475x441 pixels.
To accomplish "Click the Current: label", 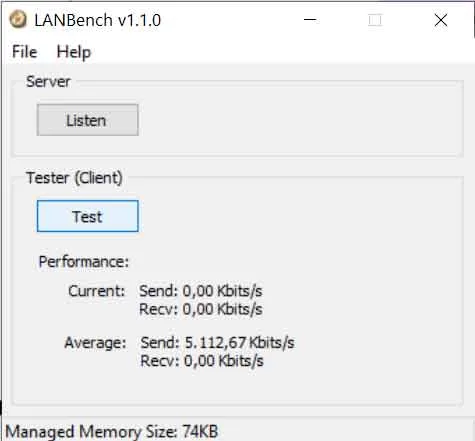I will coord(97,291).
